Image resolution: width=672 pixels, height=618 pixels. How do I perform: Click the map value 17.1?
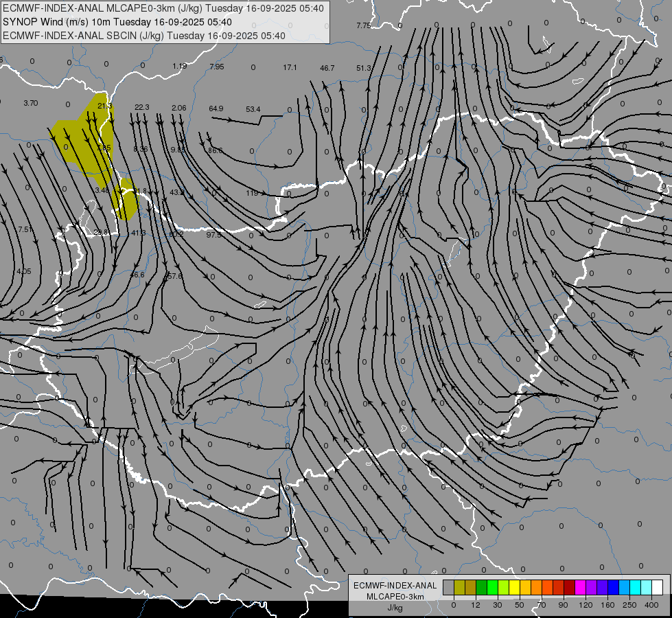[x=290, y=67]
